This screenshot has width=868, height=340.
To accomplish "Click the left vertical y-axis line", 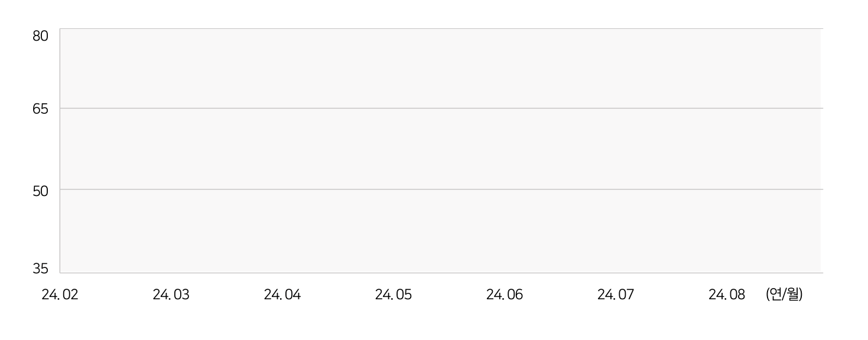I will pos(60,151).
